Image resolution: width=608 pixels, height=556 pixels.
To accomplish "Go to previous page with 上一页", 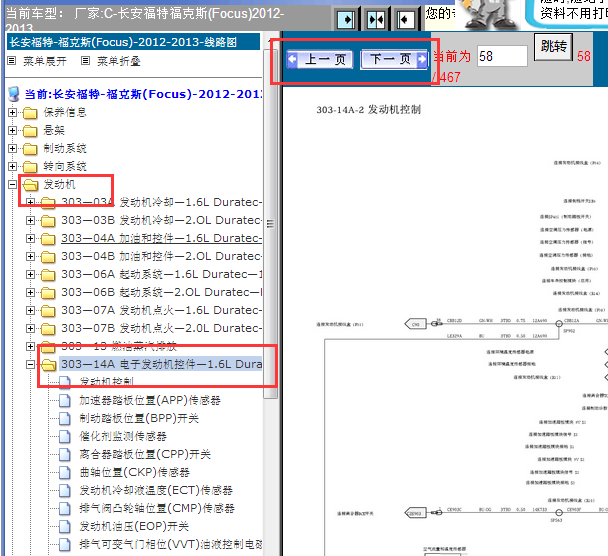I will [320, 59].
